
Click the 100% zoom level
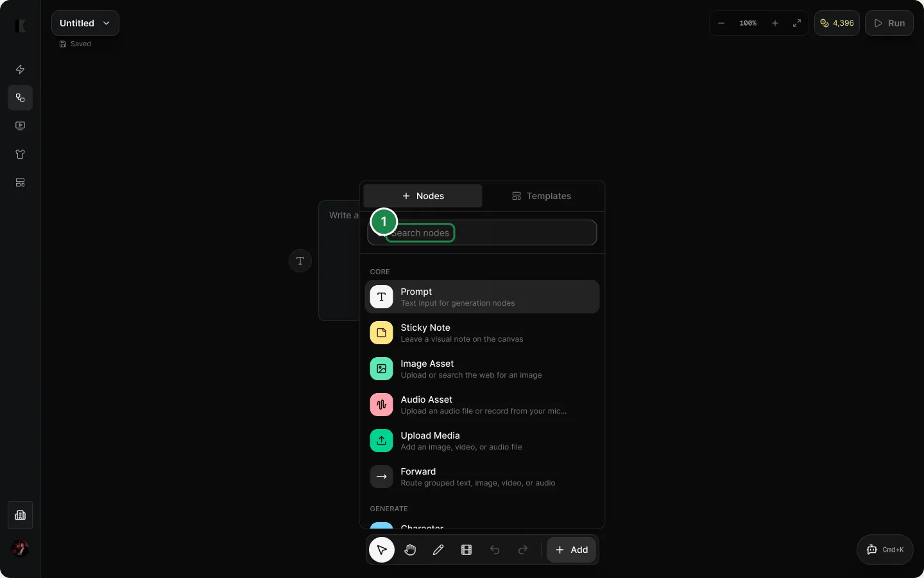pyautogui.click(x=748, y=23)
